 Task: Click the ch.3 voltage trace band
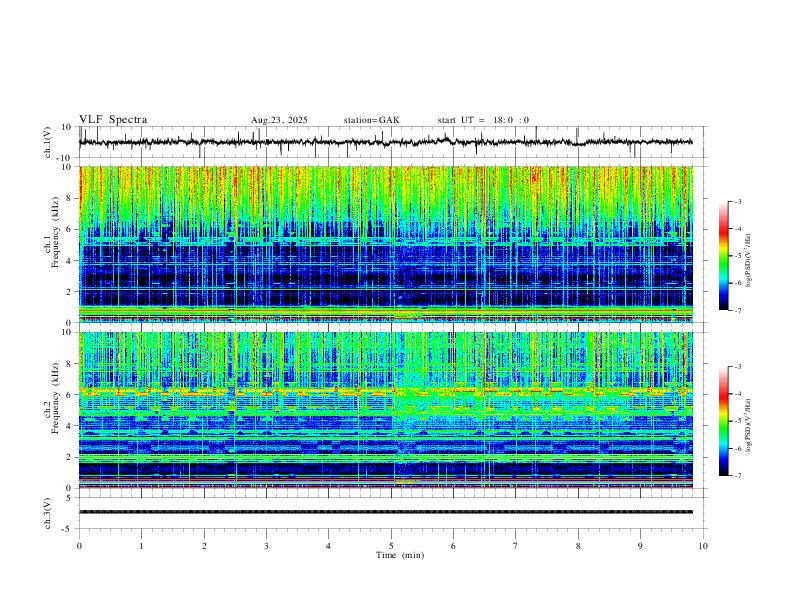(x=386, y=512)
